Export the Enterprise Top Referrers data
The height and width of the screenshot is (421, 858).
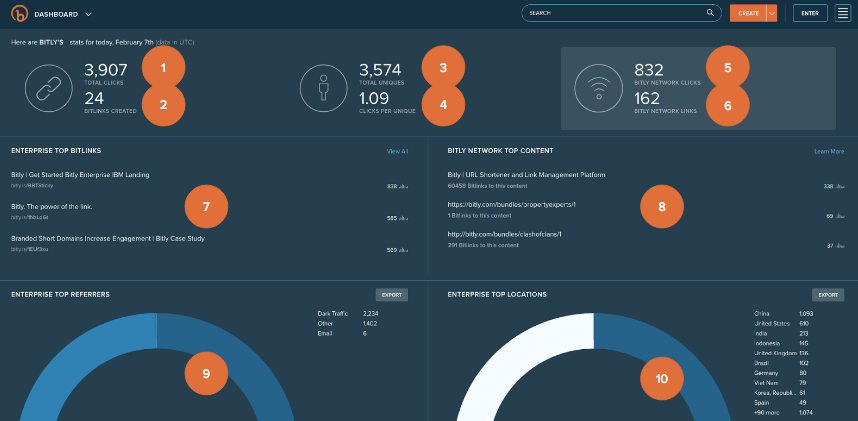[x=392, y=295]
